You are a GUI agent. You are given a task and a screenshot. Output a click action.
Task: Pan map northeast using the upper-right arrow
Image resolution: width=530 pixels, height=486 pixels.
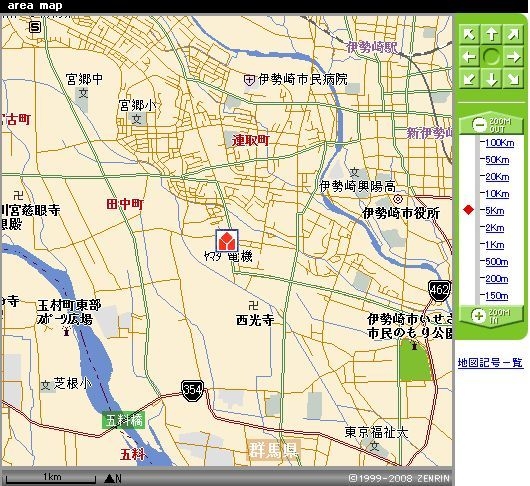pyautogui.click(x=513, y=35)
